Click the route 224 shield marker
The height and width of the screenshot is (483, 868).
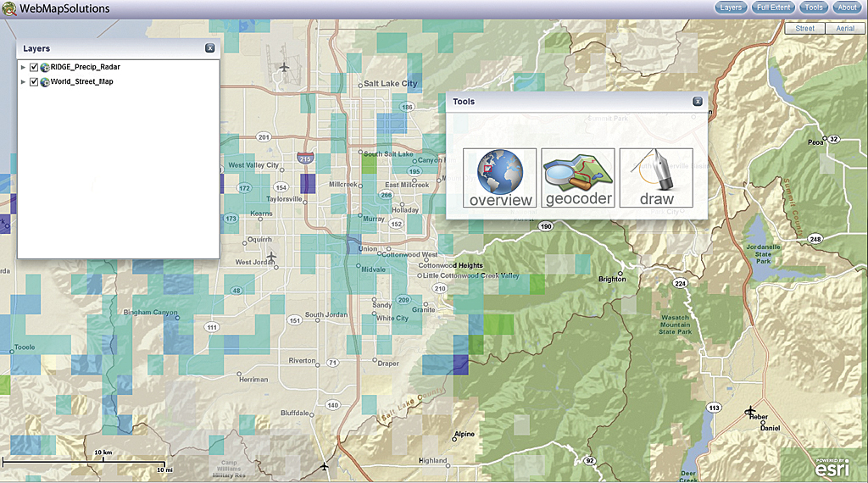681,283
